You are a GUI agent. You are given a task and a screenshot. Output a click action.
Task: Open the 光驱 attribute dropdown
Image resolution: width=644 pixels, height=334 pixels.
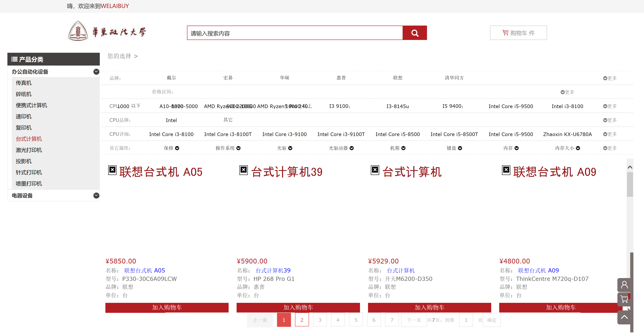(284, 148)
